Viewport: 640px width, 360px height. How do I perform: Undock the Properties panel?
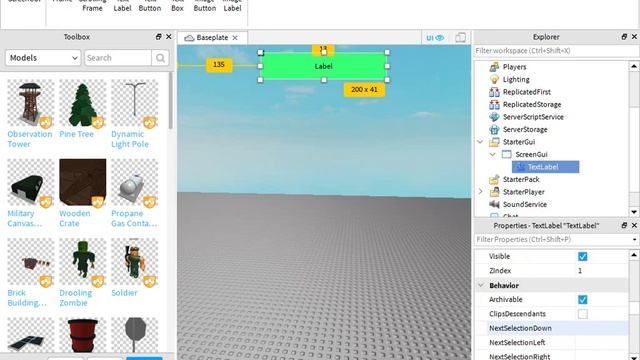pyautogui.click(x=624, y=225)
